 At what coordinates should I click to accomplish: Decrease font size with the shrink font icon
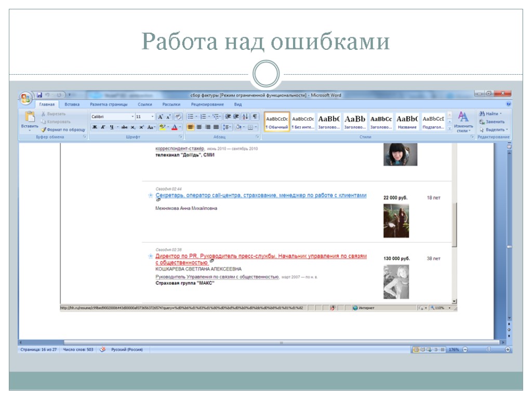168,117
